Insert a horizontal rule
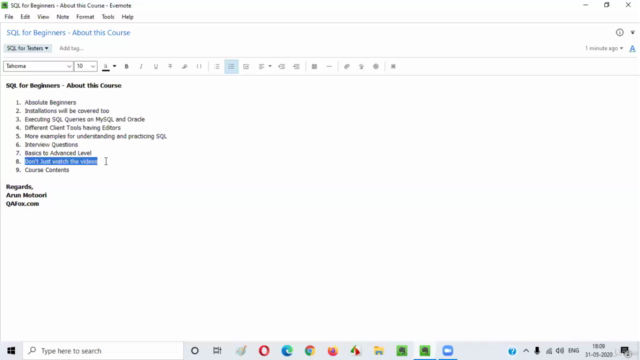The width and height of the screenshot is (640, 360). [329, 66]
